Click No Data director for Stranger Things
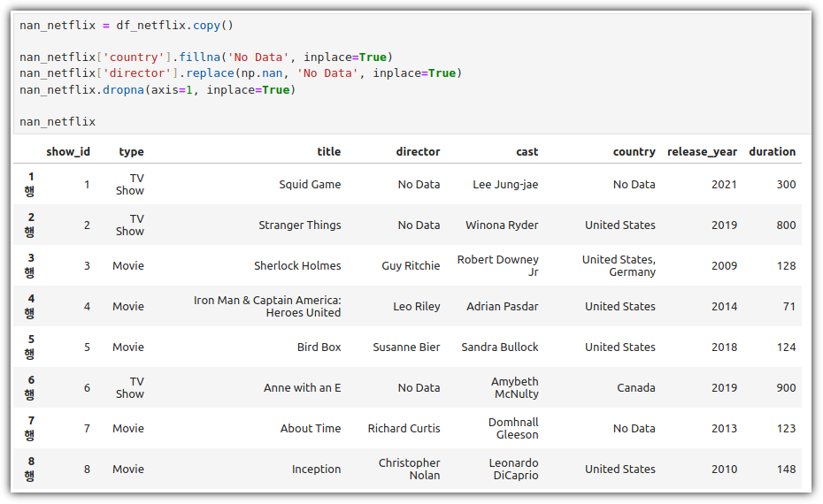 point(419,225)
